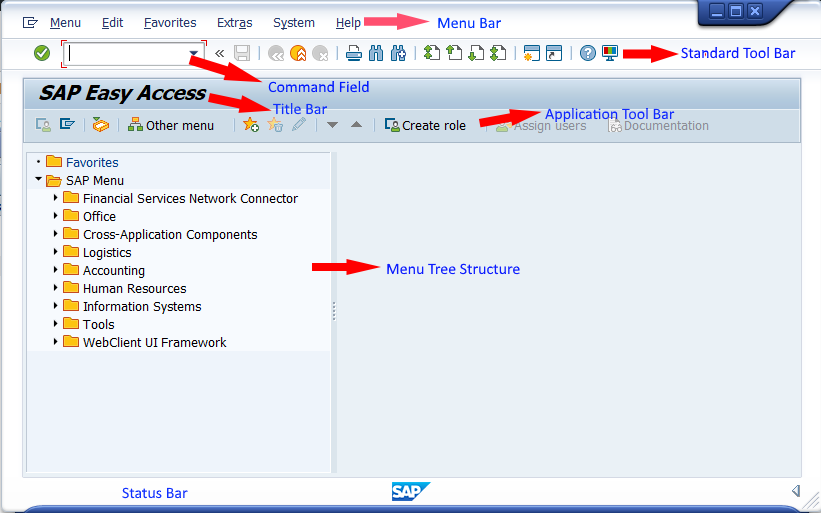Viewport: 821px width, 513px height.
Task: Click the Move Favorites Down arrow
Action: click(332, 125)
